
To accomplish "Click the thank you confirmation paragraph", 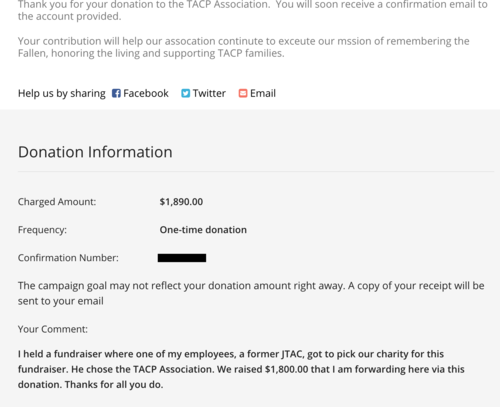I will pos(253,10).
